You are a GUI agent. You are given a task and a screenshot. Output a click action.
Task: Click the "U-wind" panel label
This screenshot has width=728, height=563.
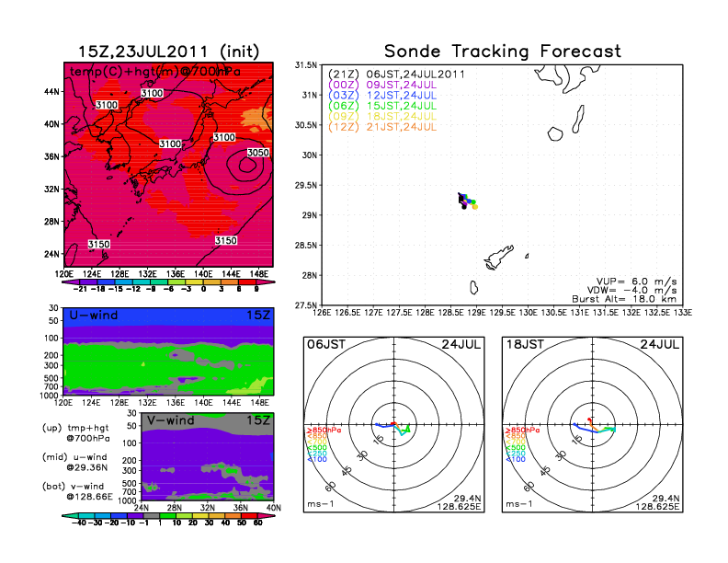[94, 316]
